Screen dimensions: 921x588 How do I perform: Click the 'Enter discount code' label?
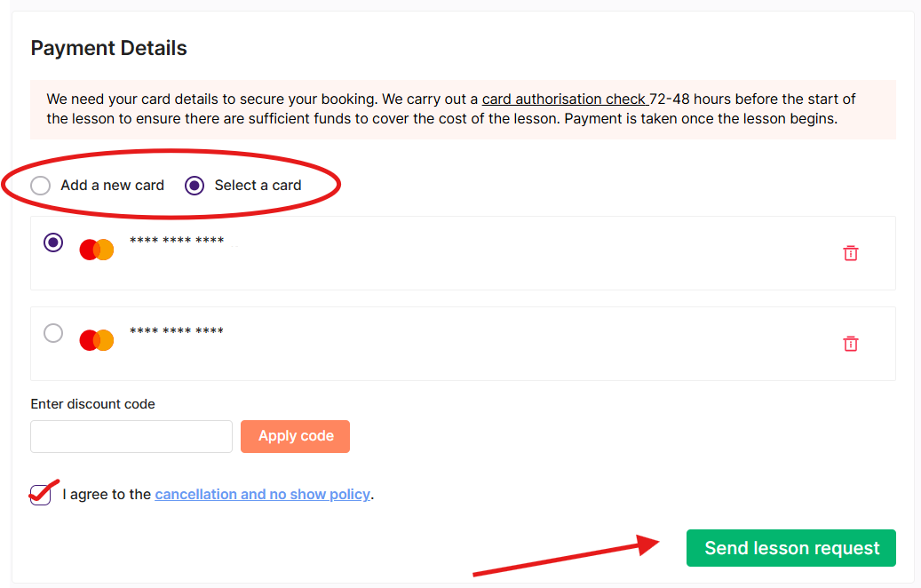pos(92,404)
